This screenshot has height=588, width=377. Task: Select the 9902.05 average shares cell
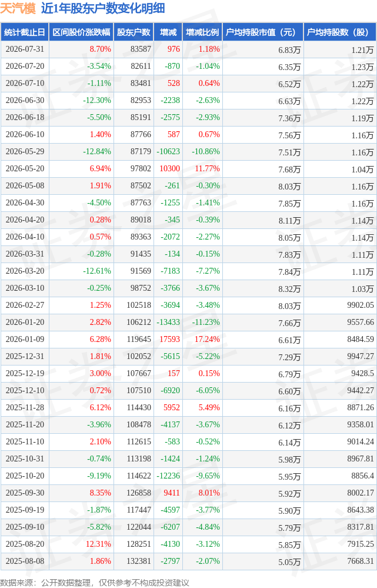point(361,305)
